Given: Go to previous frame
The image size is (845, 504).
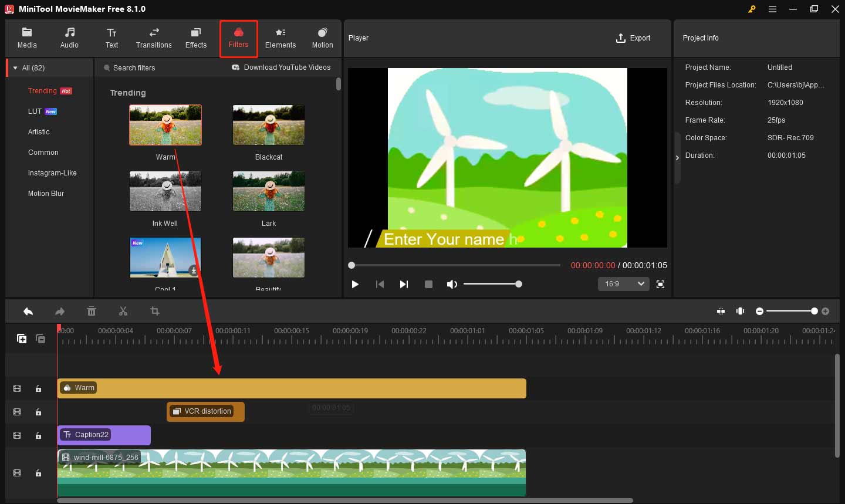Looking at the screenshot, I should (x=380, y=284).
